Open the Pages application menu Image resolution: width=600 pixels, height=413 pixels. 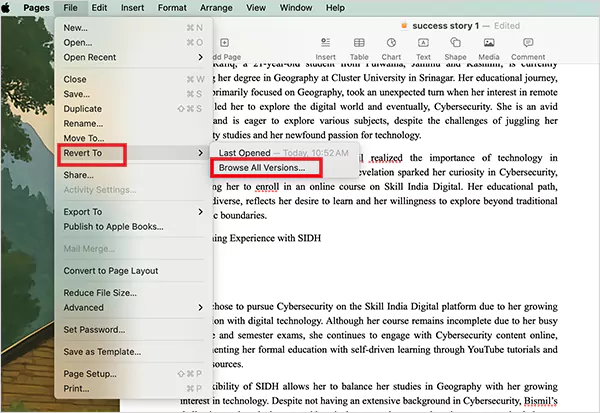coord(36,8)
